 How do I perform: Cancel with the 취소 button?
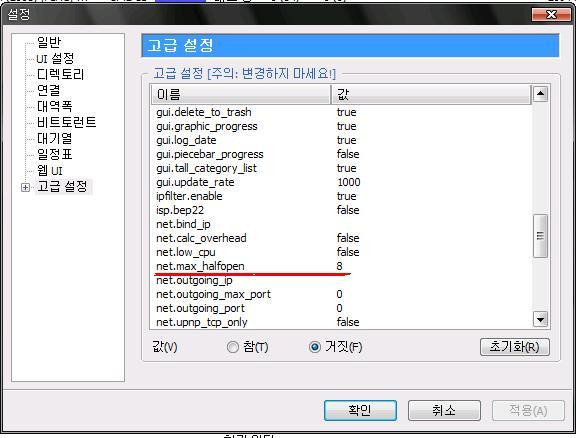(444, 410)
